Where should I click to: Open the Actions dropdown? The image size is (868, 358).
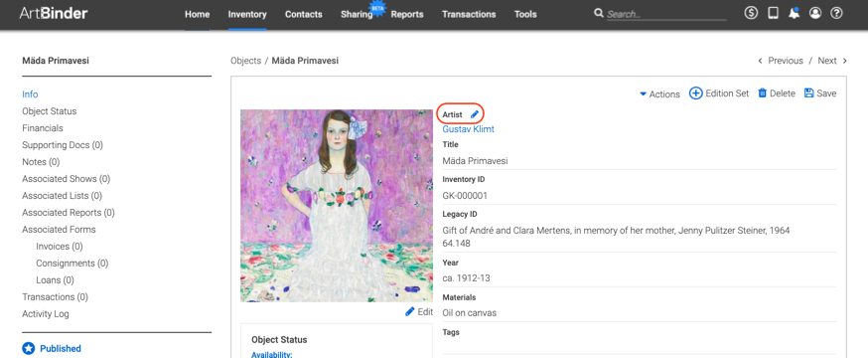coord(659,94)
